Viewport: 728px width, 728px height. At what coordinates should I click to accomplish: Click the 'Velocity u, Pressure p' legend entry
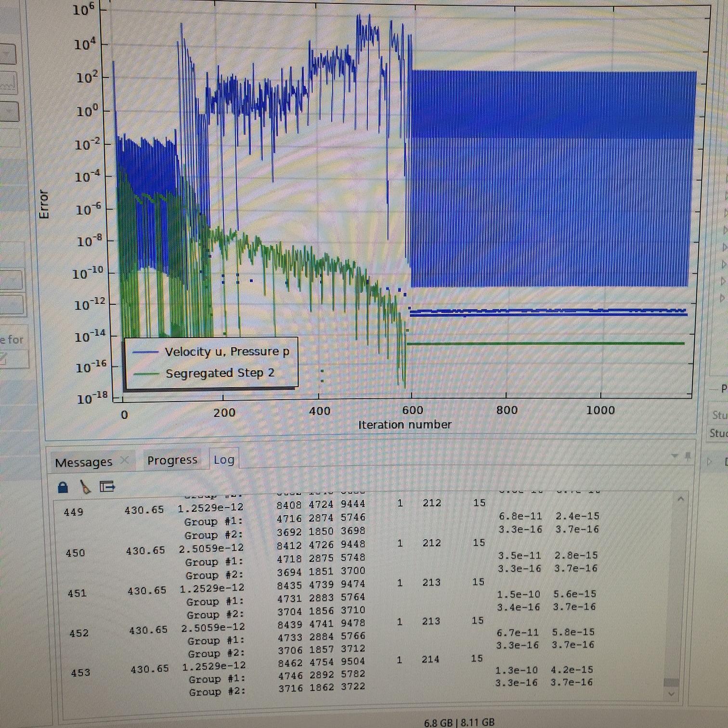coord(227,351)
